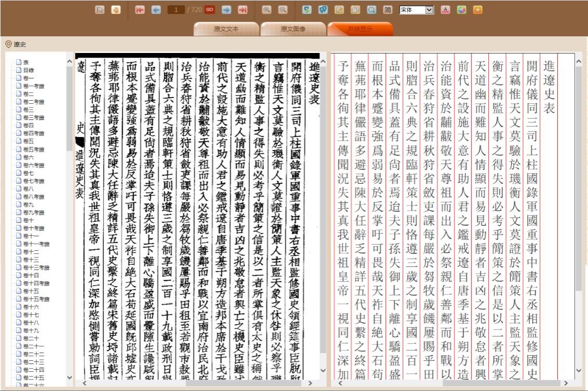Screen dimensions: 588x391
Task: Select 卷五 in the chapter tree
Action: tap(29, 141)
